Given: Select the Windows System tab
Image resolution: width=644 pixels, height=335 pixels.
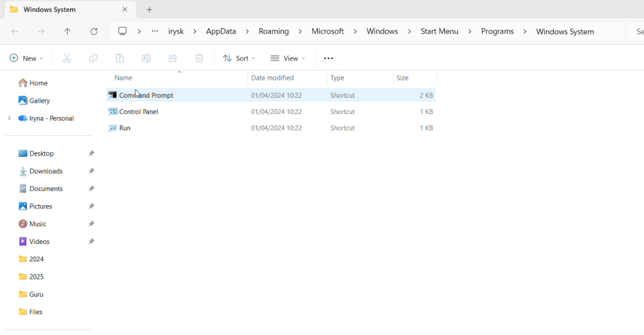Looking at the screenshot, I should pyautogui.click(x=69, y=9).
